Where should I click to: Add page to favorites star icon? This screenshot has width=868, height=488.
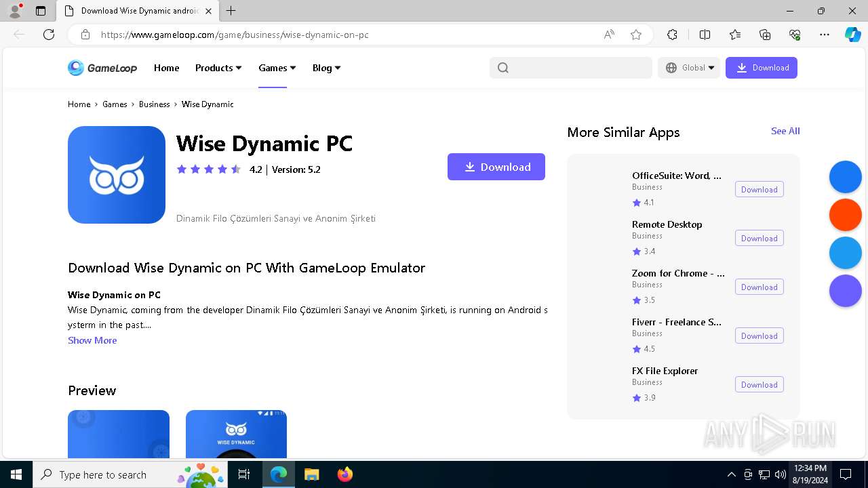point(636,35)
